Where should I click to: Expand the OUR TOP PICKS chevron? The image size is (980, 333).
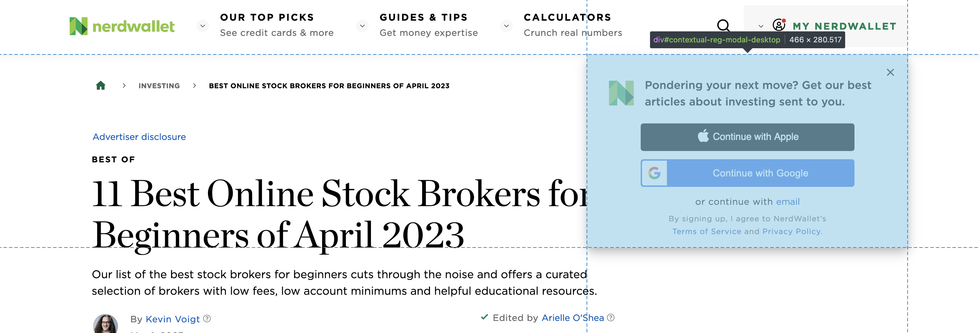202,26
